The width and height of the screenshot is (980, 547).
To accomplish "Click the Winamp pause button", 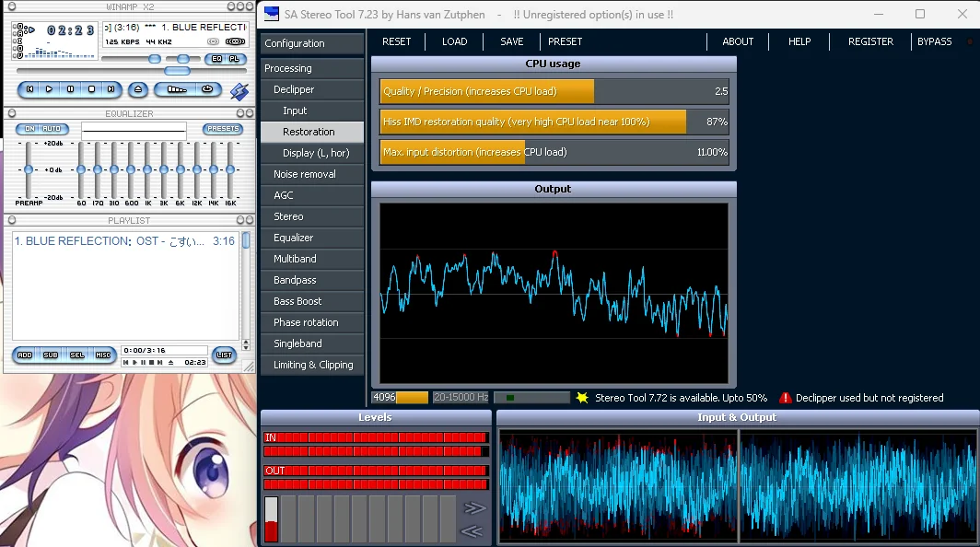I will coord(70,89).
